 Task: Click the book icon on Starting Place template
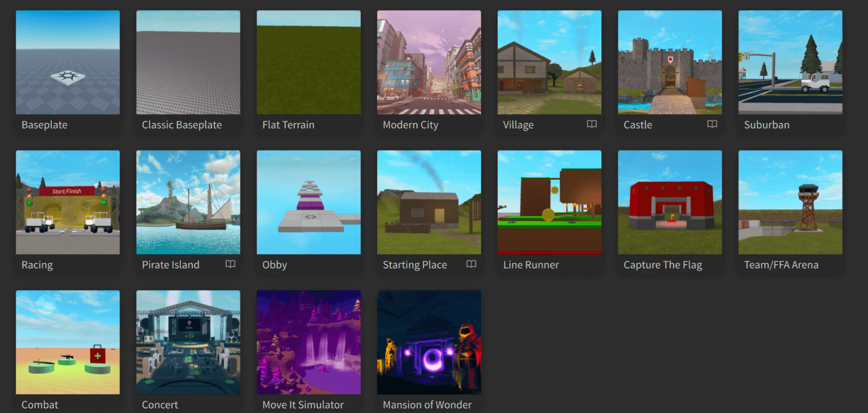coord(471,264)
